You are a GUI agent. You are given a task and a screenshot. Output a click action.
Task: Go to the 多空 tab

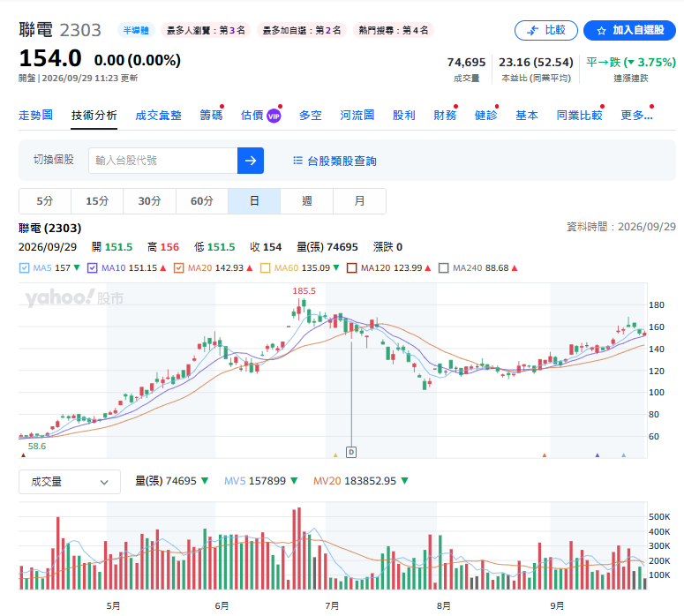(x=311, y=116)
